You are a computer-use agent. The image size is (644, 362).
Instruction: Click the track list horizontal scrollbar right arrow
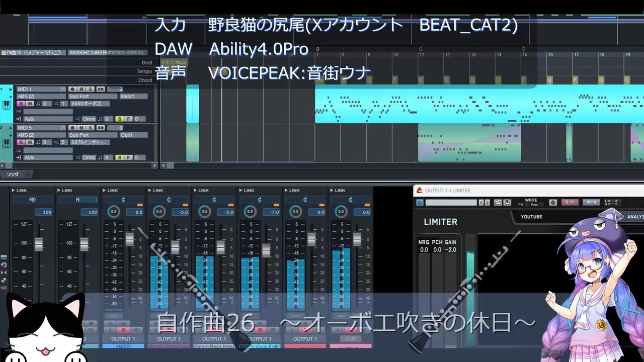[154, 165]
